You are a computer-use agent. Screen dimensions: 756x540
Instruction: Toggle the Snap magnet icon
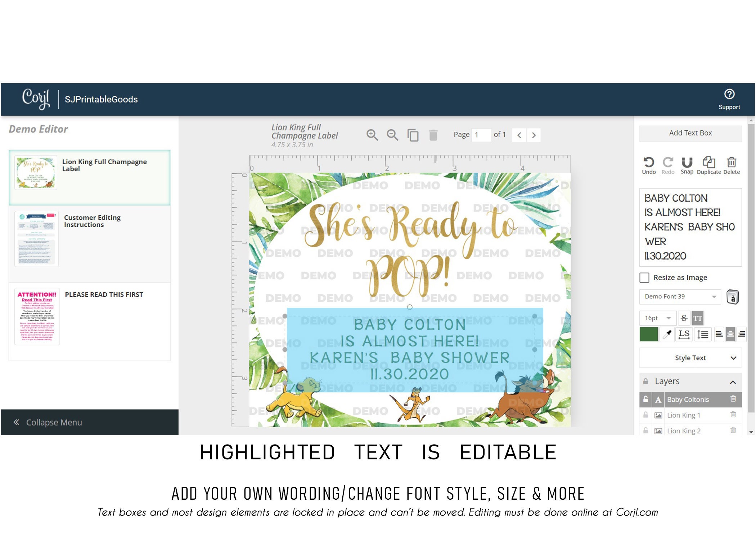(687, 162)
